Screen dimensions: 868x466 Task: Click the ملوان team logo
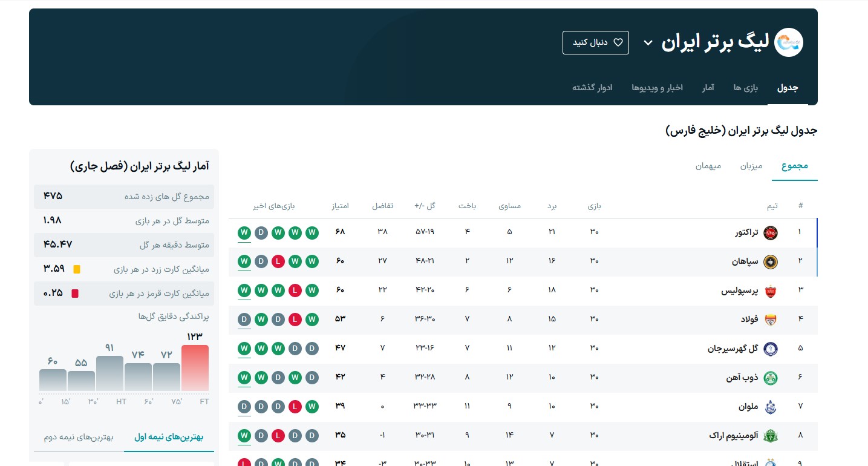(x=771, y=407)
